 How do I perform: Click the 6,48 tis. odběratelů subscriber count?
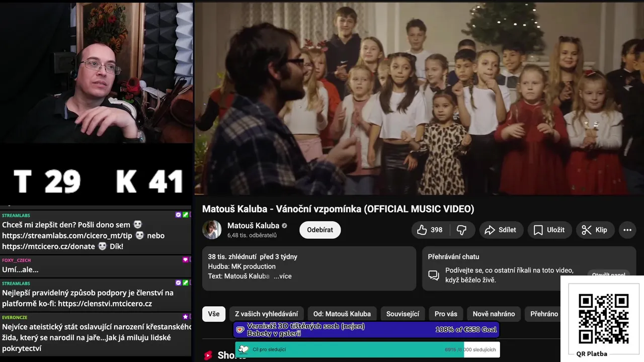point(252,235)
